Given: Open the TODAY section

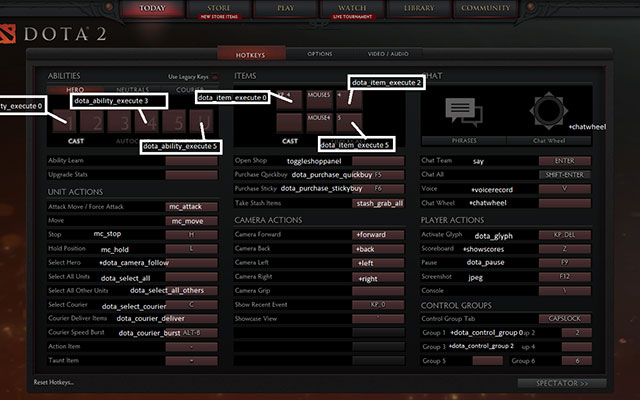Looking at the screenshot, I should tap(152, 9).
